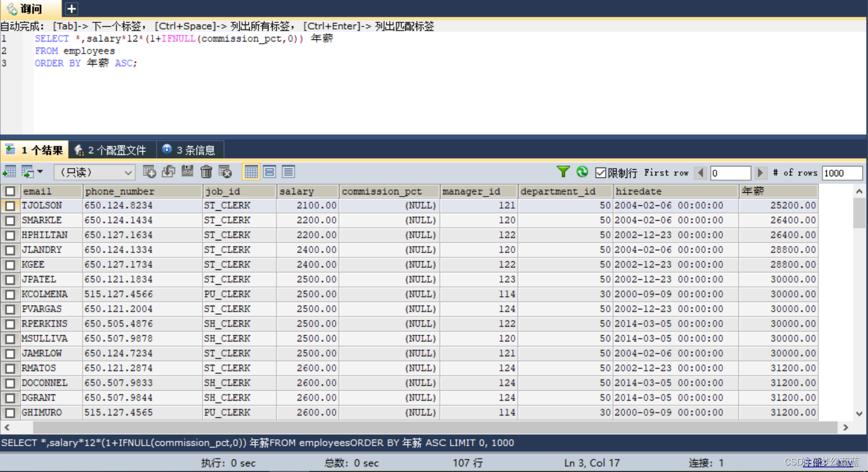Open the 3 条信息 tab
This screenshot has width=868, height=472.
tap(189, 150)
